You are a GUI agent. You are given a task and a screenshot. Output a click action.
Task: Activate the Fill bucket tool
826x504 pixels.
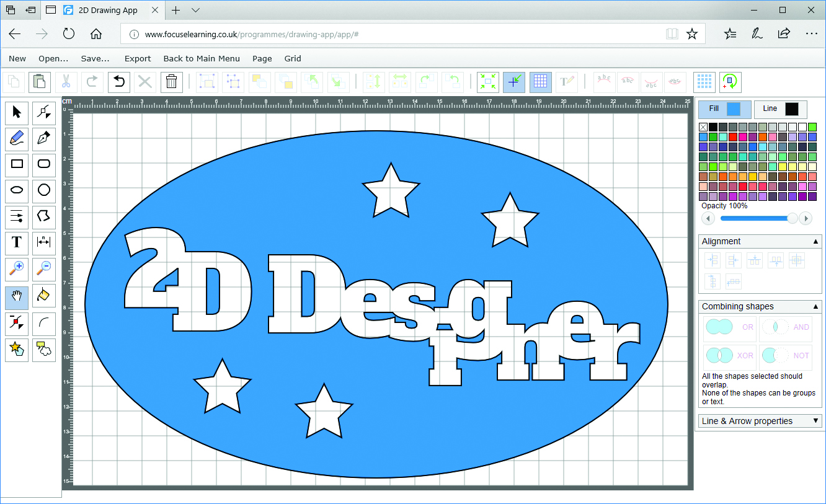43,296
